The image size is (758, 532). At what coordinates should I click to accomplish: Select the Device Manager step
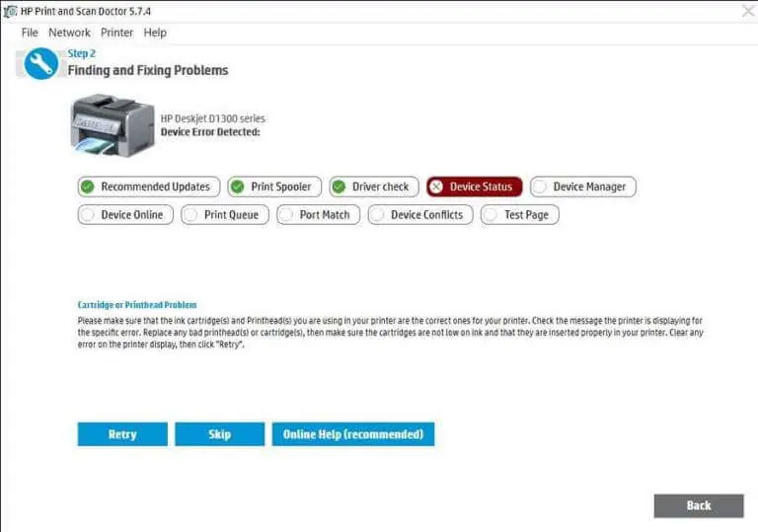583,187
